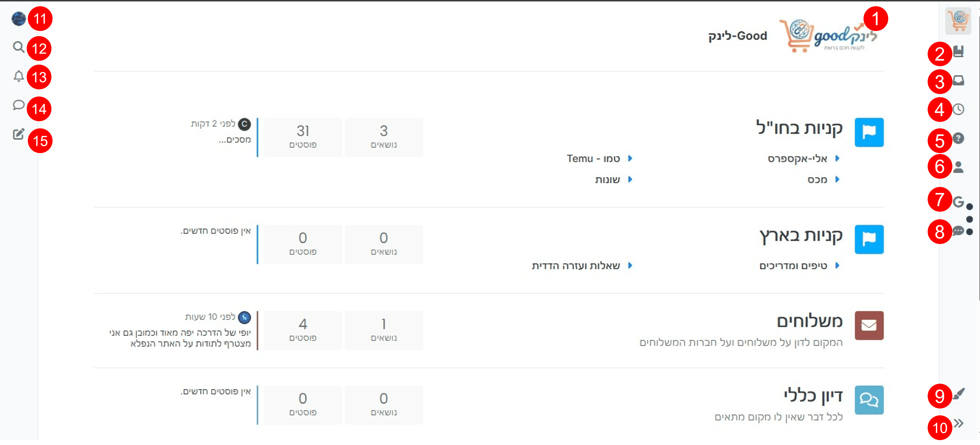Open the recent posts clock icon
This screenshot has height=445, width=980.
[958, 110]
